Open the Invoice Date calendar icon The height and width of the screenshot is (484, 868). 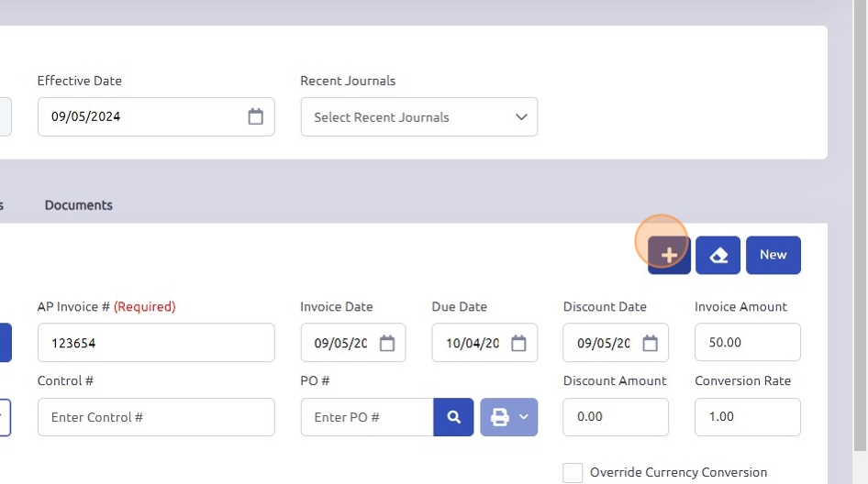[x=387, y=343]
